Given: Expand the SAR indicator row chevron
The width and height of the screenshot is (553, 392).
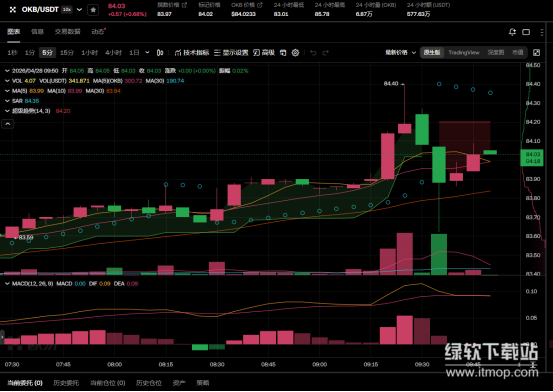Looking at the screenshot, I should click(7, 101).
